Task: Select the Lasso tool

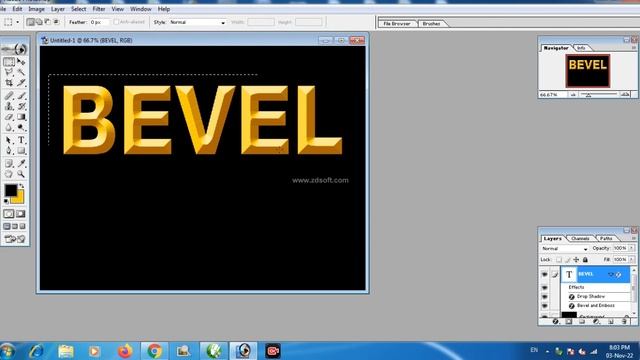Action: tap(9, 72)
